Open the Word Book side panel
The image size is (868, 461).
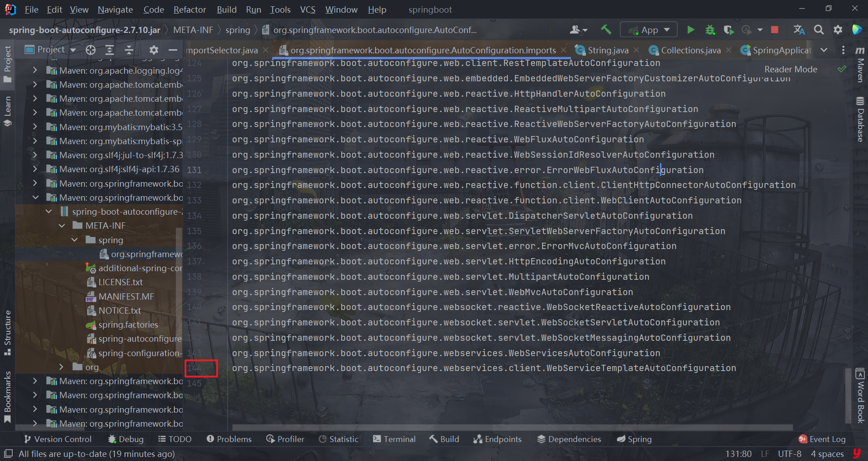[x=860, y=396]
